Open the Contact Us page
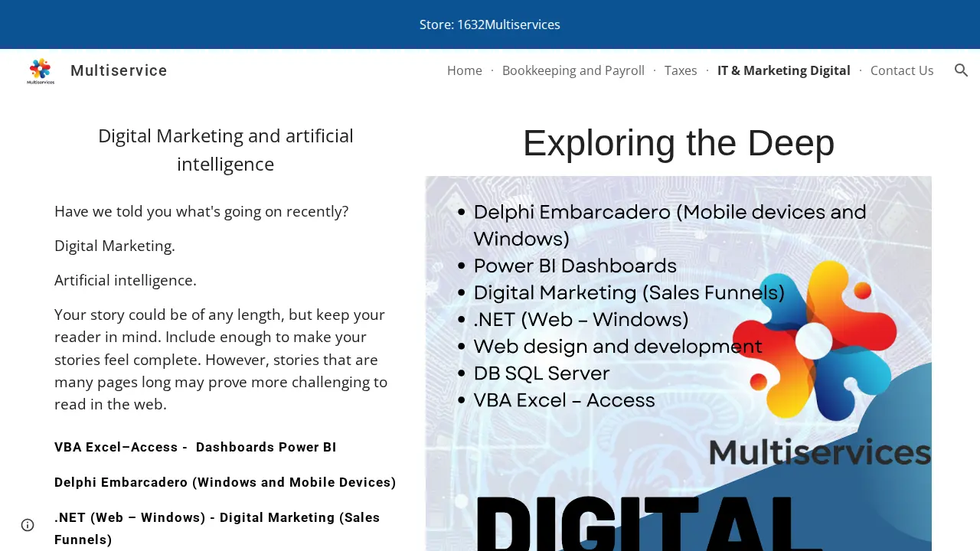Viewport: 980px width, 551px height. [902, 70]
